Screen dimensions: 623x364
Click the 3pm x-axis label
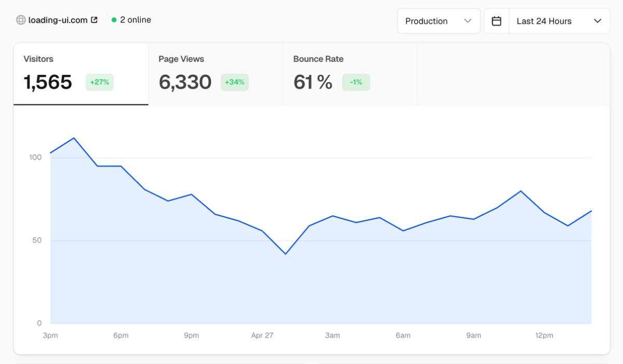(50, 335)
